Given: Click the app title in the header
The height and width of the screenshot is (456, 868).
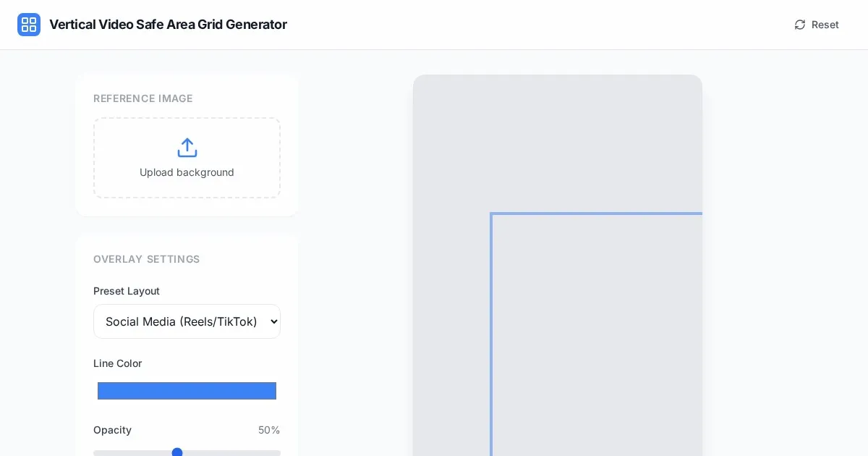Looking at the screenshot, I should pyautogui.click(x=168, y=25).
